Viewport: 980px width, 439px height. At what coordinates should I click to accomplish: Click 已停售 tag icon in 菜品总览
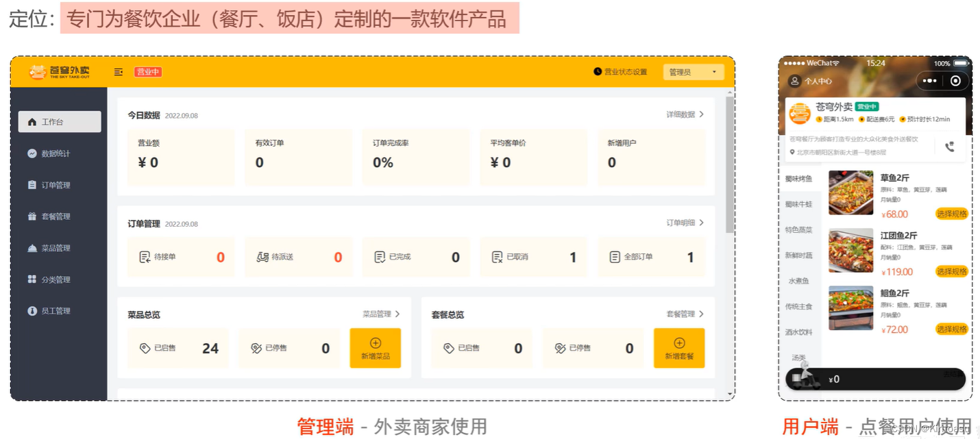point(256,349)
